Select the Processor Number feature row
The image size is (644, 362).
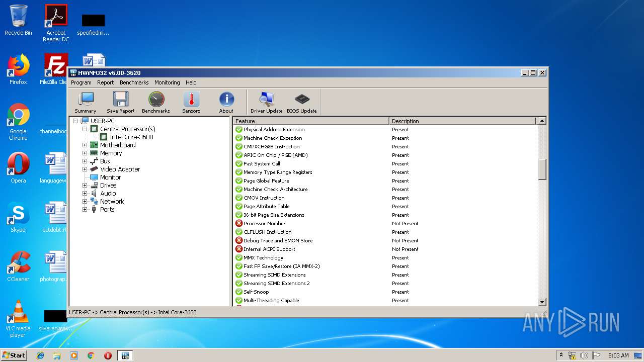pos(385,224)
